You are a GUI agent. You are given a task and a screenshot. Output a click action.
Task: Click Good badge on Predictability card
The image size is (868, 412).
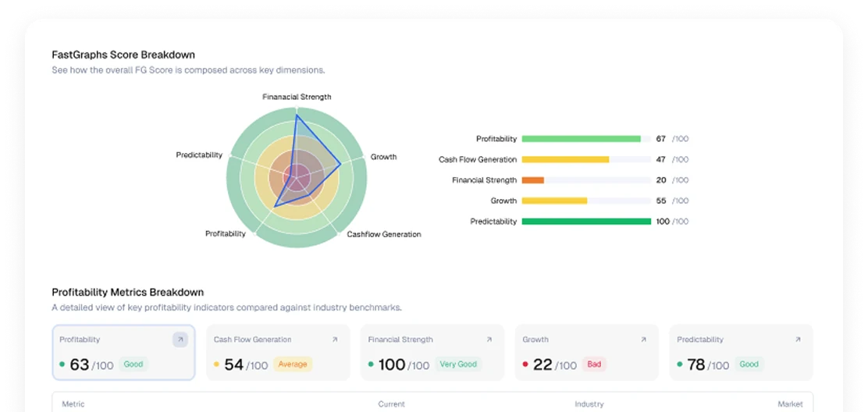coord(749,364)
